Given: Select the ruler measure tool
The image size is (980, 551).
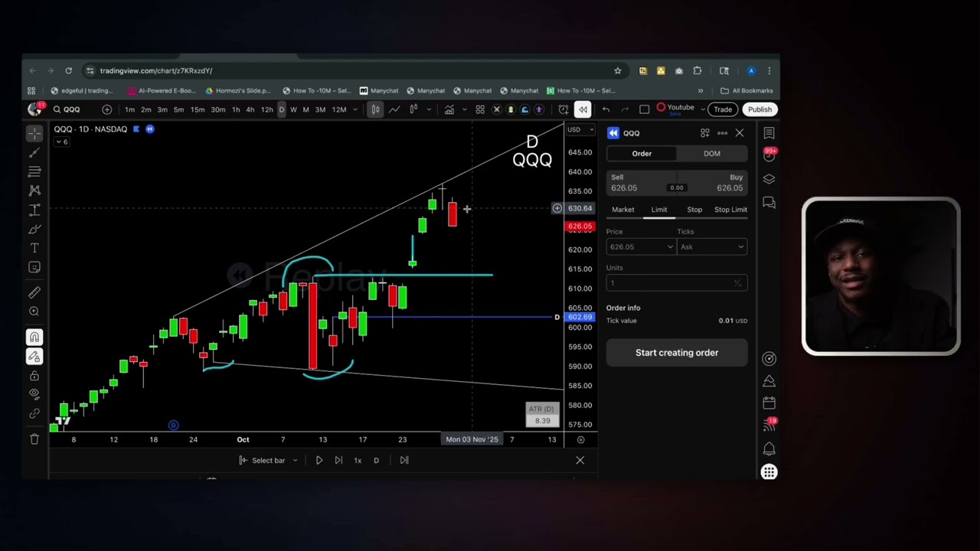Looking at the screenshot, I should [x=34, y=292].
